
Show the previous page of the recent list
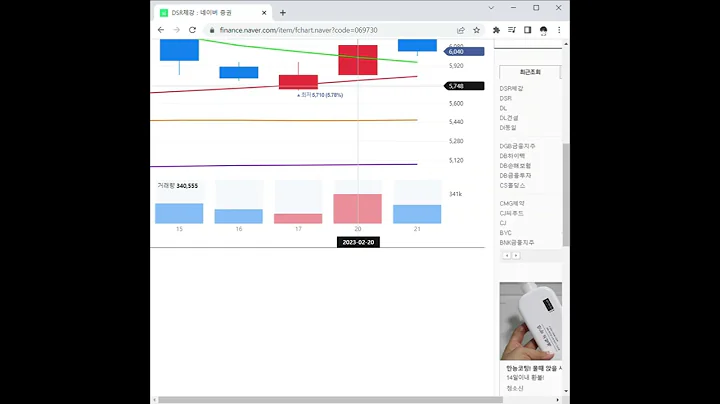507,255
